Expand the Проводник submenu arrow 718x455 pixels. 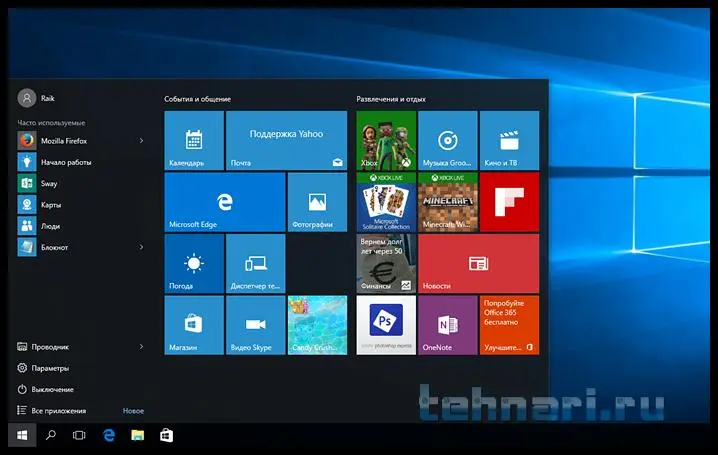point(141,347)
